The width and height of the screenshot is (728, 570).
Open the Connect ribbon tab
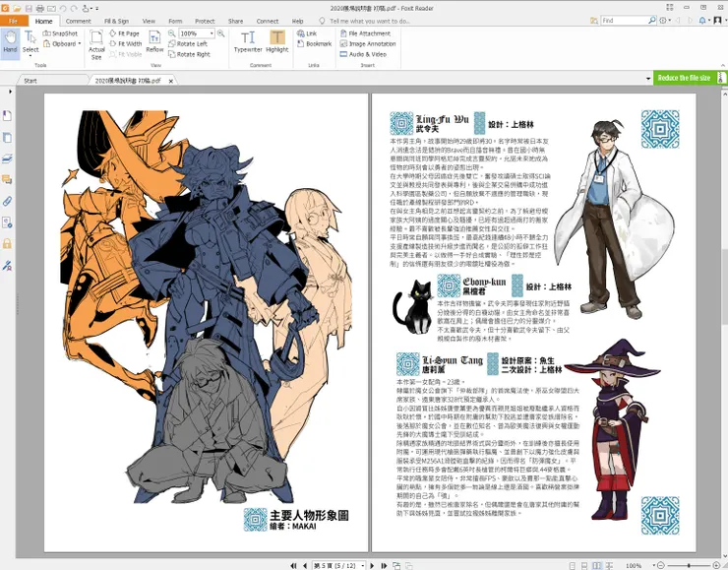click(x=267, y=21)
